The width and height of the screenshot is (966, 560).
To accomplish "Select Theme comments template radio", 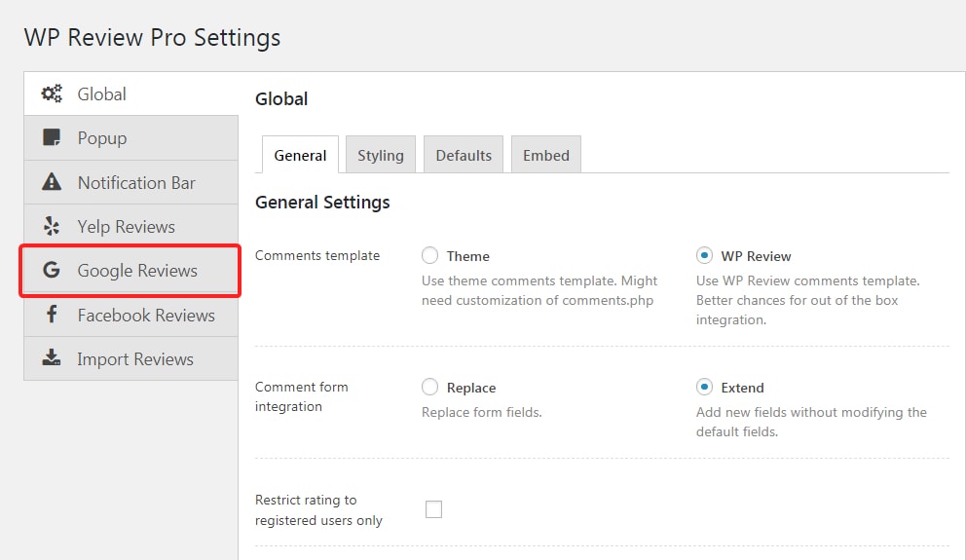I will pyautogui.click(x=430, y=255).
